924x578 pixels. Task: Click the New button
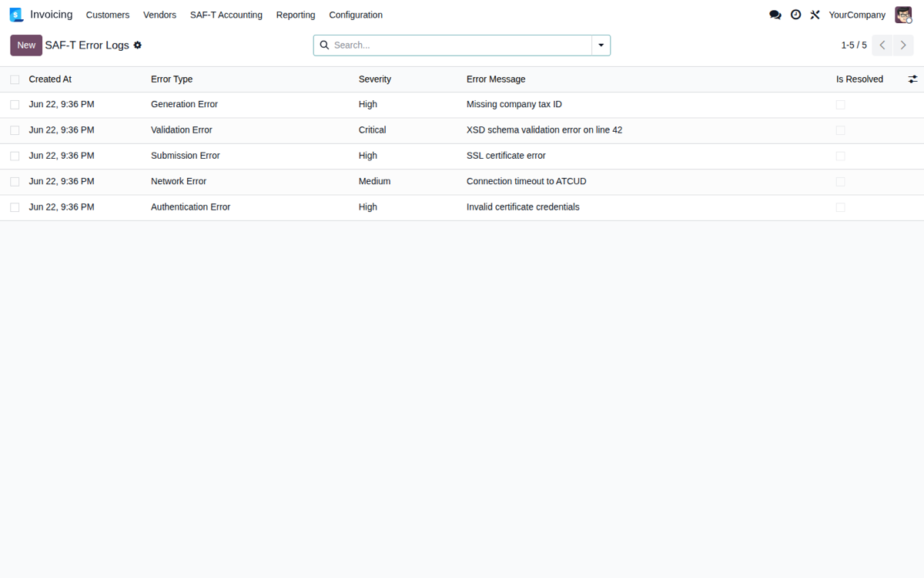click(x=26, y=45)
